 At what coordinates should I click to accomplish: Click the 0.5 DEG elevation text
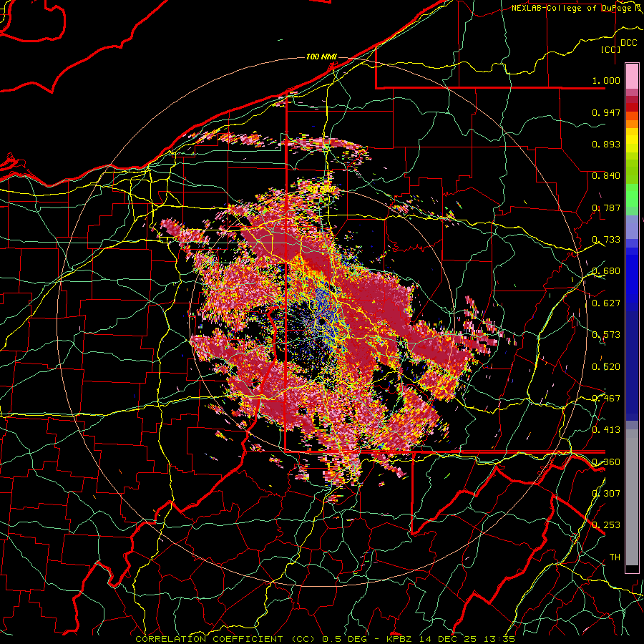point(346,639)
